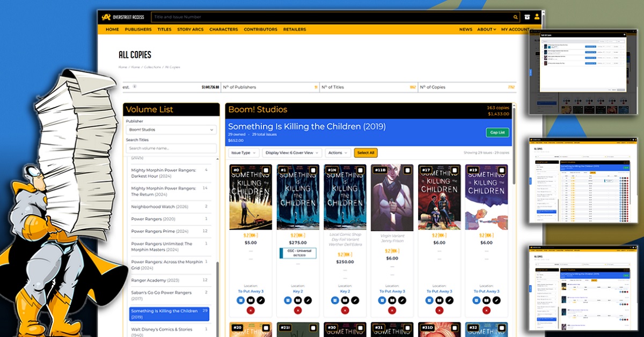644x337 pixels.
Task: Open the Contributors menu item
Action: point(260,30)
